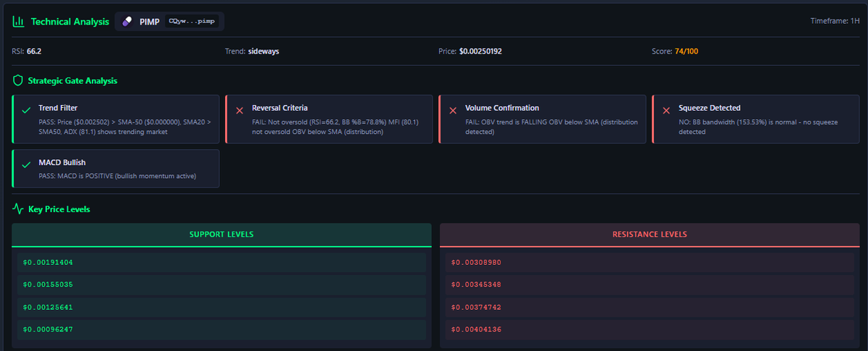Select support level $0.00096247
The image size is (868, 351).
pyautogui.click(x=221, y=329)
